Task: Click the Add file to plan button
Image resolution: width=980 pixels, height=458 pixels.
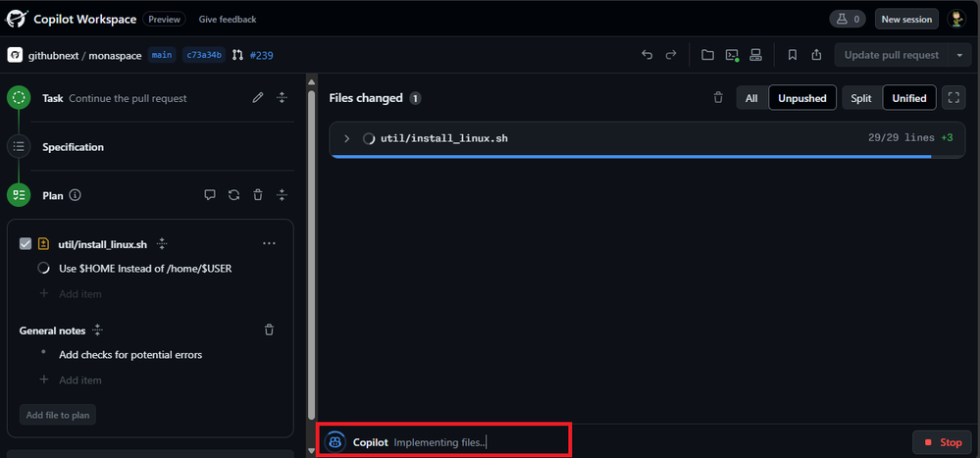Action: (x=58, y=415)
